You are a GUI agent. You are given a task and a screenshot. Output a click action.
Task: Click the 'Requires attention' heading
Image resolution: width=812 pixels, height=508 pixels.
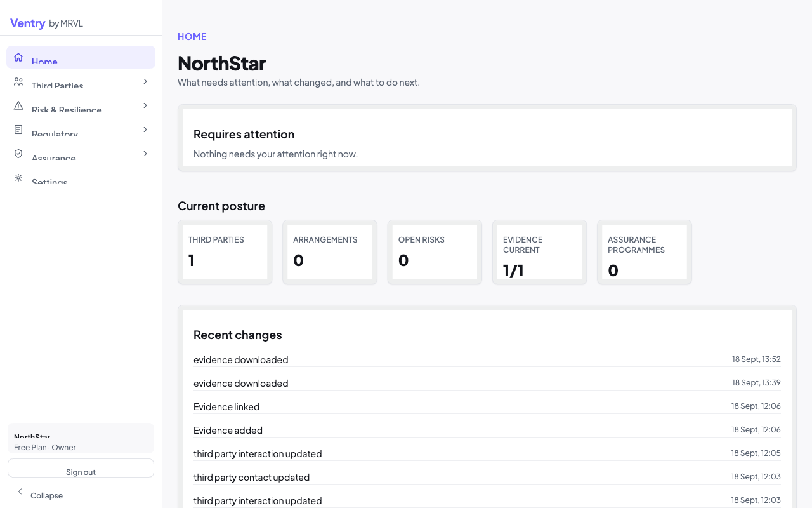point(244,134)
